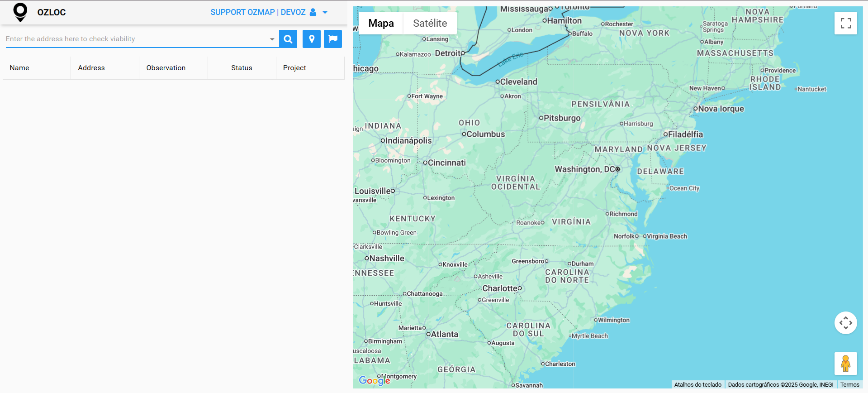Screen dimensions: 868x393
Task: Open the Termos link
Action: (x=850, y=385)
